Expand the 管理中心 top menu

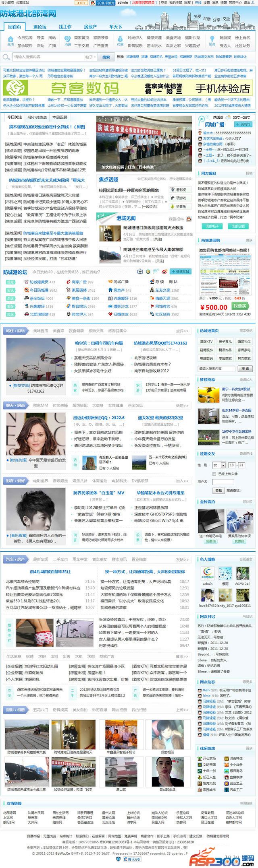coord(235,2)
